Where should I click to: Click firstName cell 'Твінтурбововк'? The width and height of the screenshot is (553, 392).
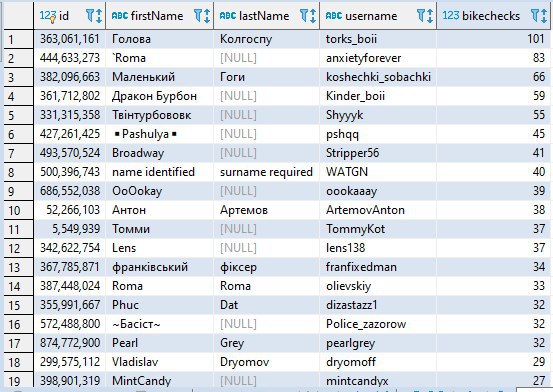(x=159, y=115)
